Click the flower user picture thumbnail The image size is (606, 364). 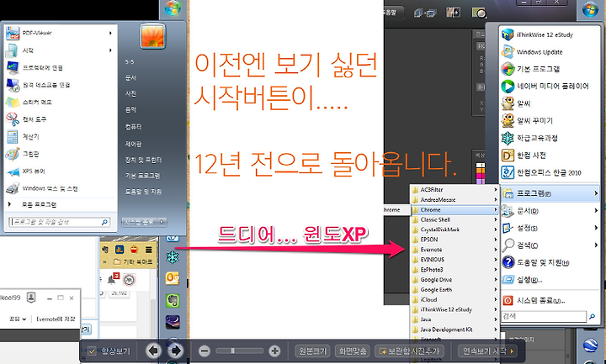[152, 36]
